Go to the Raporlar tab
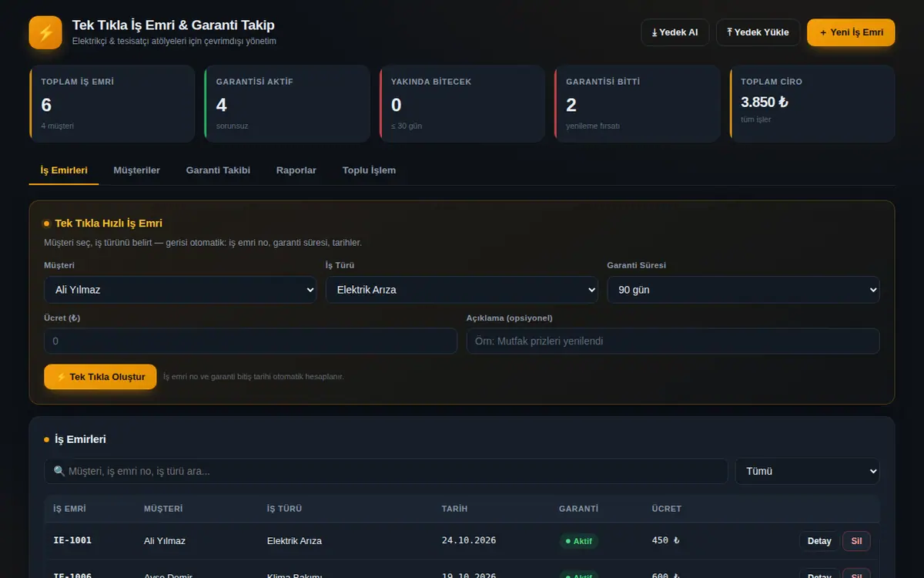This screenshot has height=578, width=924. 296,170
